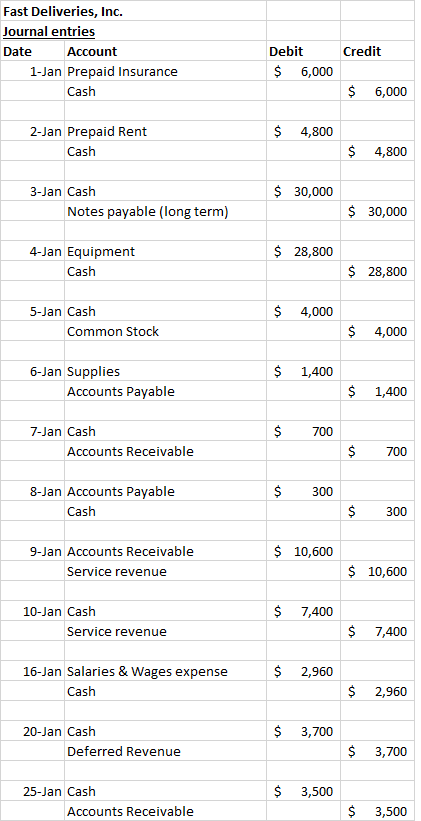Click the 'Debit' column header

coord(304,51)
